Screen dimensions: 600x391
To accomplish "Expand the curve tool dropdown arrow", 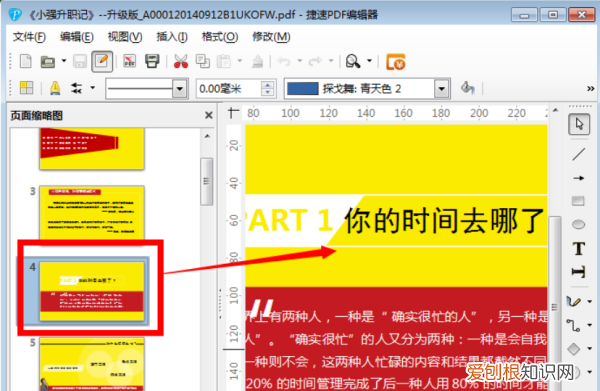I will (590, 301).
